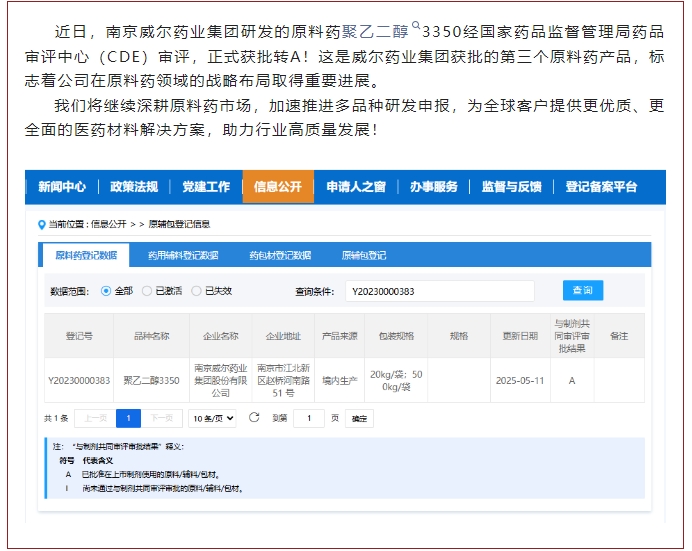Click the A review result cell

pyautogui.click(x=572, y=380)
